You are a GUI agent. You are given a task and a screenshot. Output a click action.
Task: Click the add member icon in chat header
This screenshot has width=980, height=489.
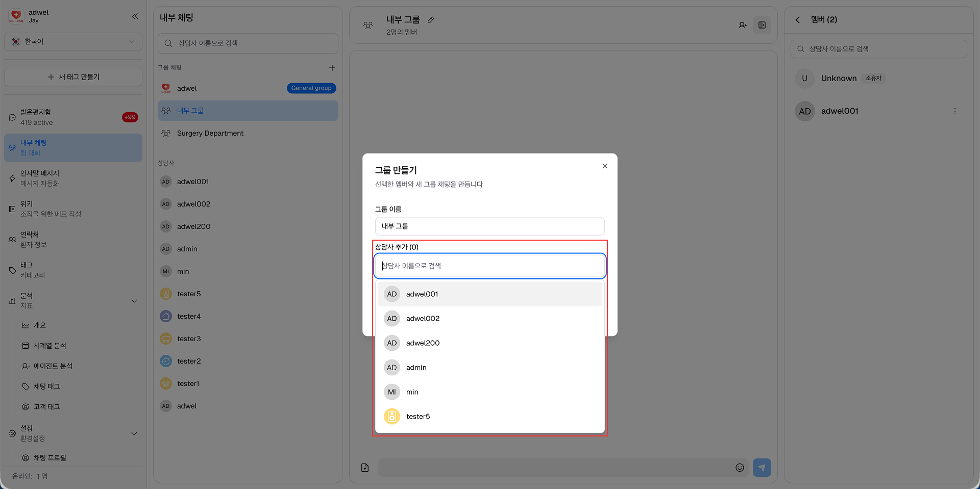743,24
